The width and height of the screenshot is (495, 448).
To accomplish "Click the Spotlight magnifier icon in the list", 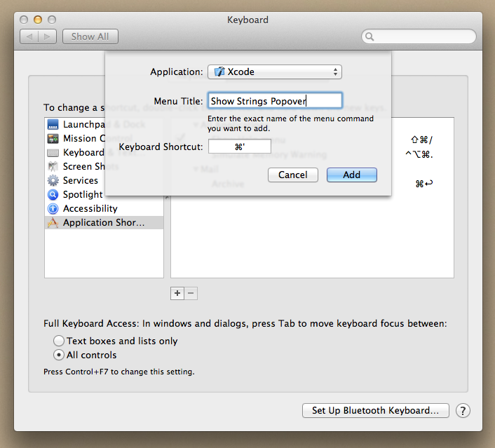I will 53,194.
